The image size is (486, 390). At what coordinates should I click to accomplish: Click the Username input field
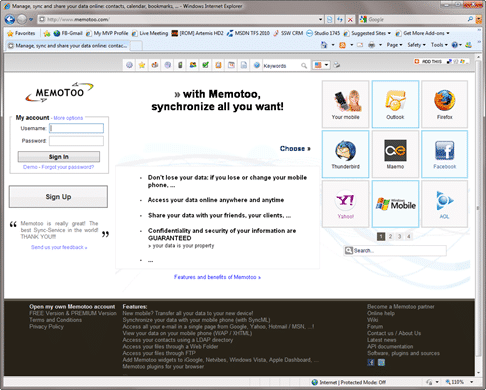[76, 128]
